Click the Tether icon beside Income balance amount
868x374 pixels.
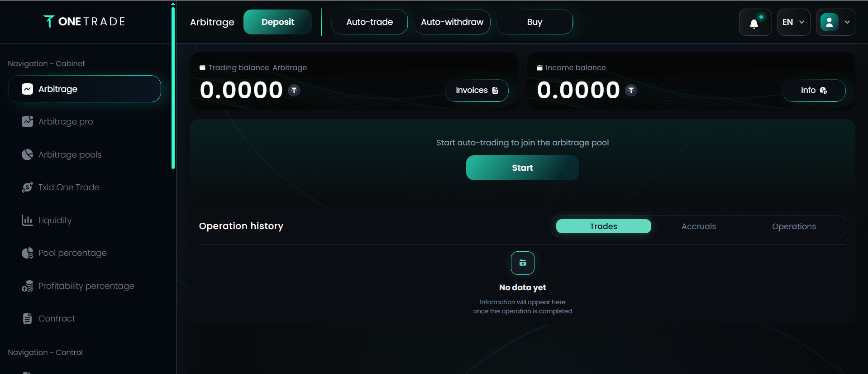pos(631,91)
